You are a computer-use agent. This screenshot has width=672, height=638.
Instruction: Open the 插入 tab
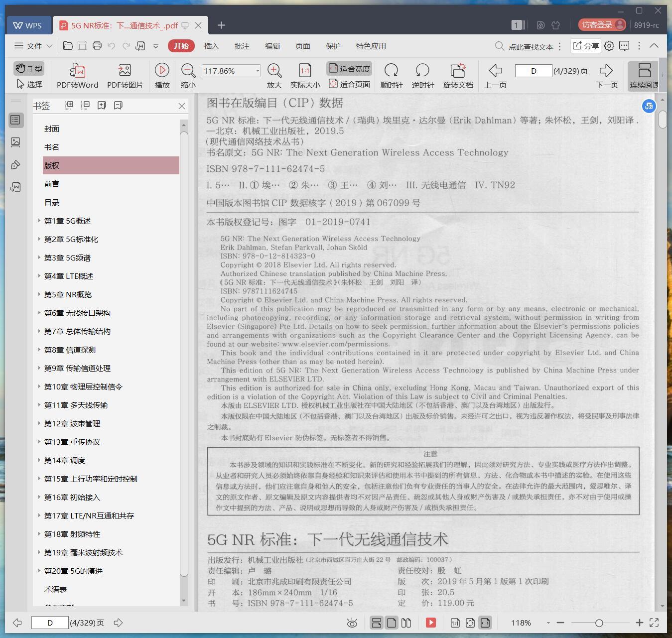point(211,46)
